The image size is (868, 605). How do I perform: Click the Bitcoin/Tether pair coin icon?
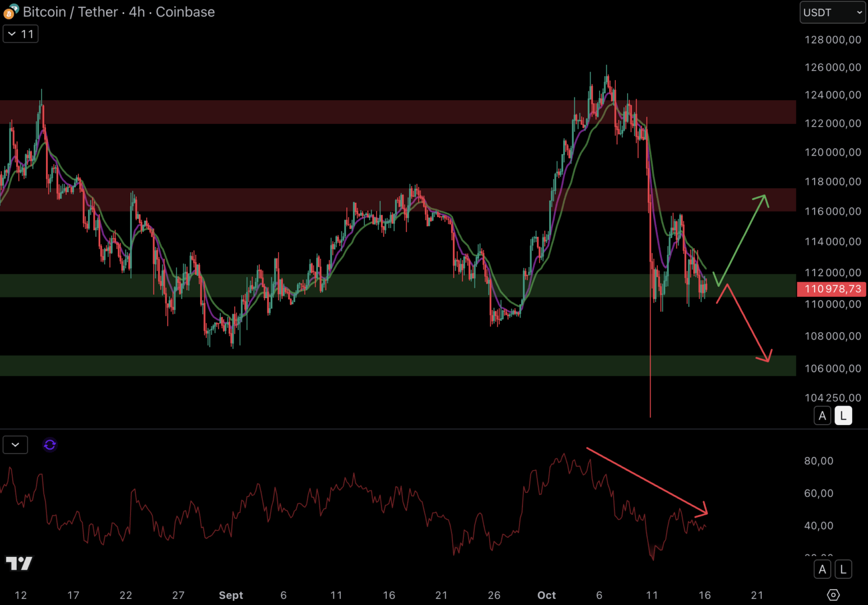[11, 12]
